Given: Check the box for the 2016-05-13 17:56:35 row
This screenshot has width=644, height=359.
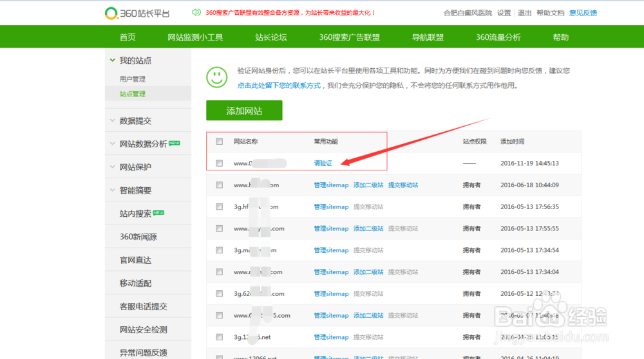Looking at the screenshot, I should coord(220,207).
